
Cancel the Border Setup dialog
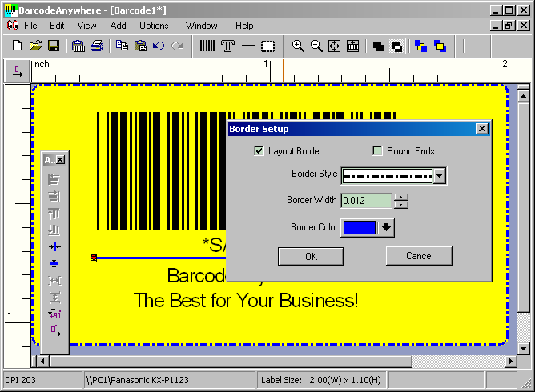click(x=419, y=256)
